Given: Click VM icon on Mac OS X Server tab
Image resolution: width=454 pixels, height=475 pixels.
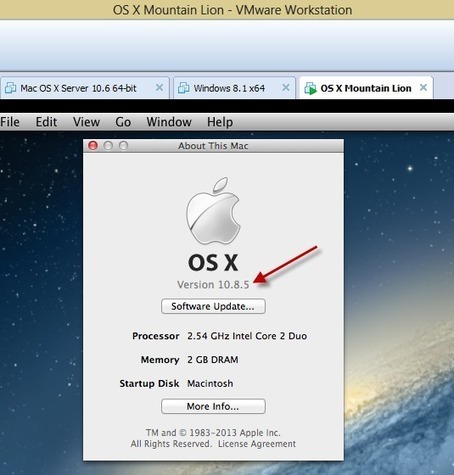Looking at the screenshot, I should (x=10, y=88).
